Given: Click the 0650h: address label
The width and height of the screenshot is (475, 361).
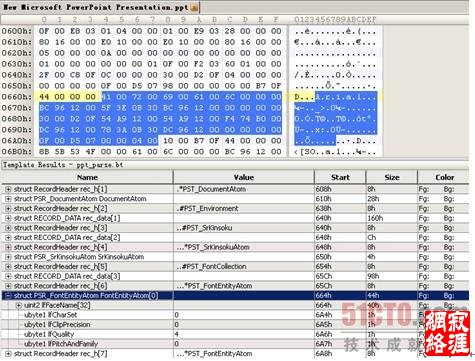Looking at the screenshot, I should (17, 86).
